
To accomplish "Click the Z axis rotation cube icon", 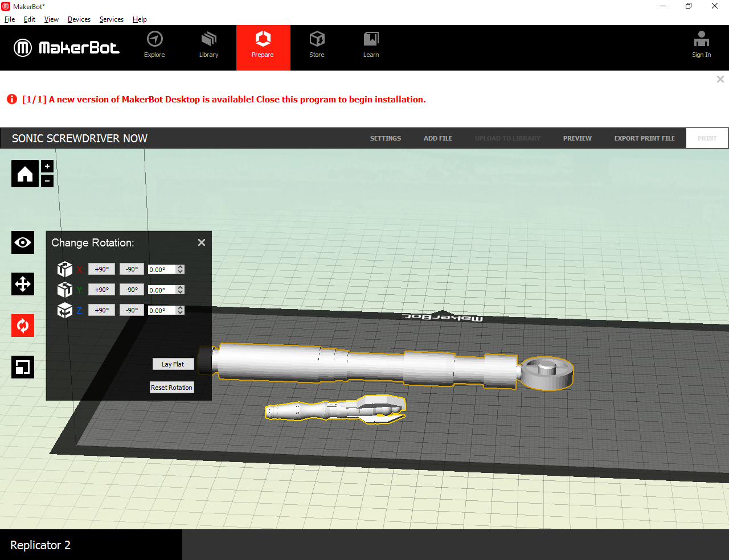I will pos(65,310).
